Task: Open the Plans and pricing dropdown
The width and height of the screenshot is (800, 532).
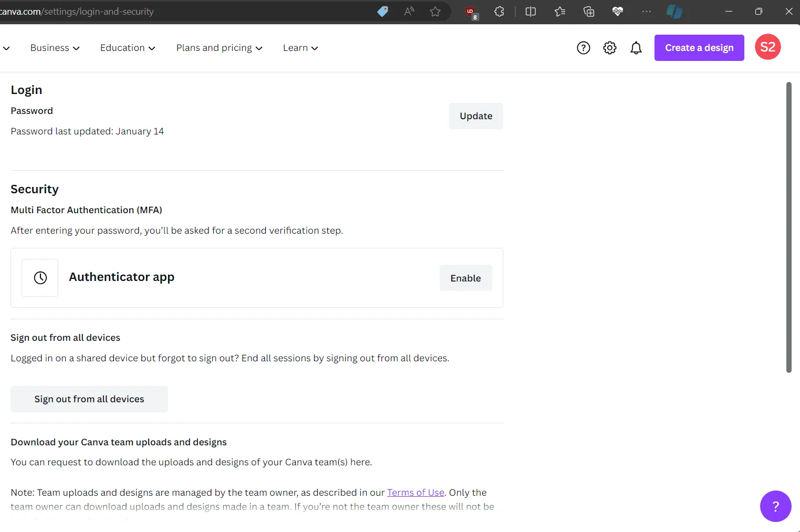Action: click(x=219, y=48)
